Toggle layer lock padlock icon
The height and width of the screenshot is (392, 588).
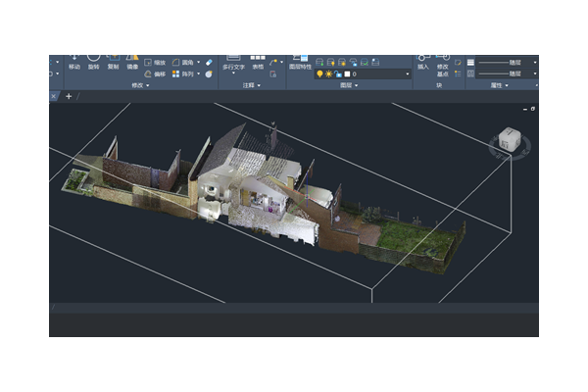point(337,73)
